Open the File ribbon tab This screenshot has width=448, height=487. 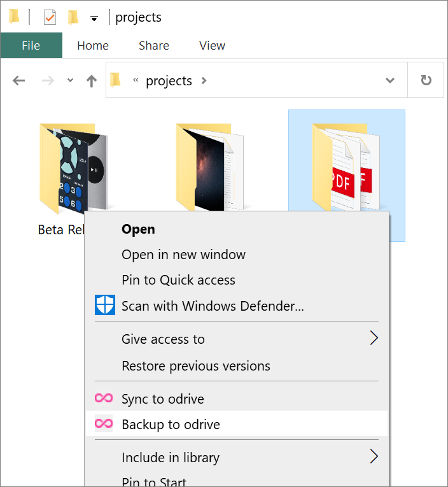(31, 46)
